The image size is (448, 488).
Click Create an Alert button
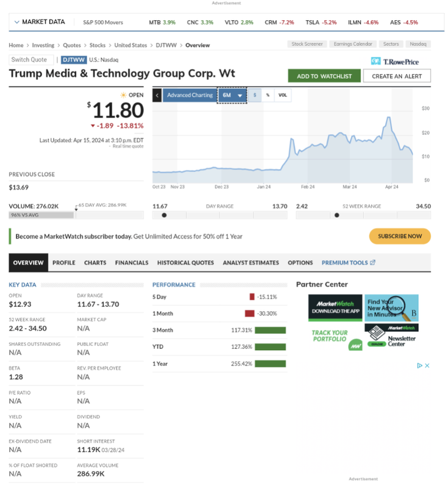[397, 76]
